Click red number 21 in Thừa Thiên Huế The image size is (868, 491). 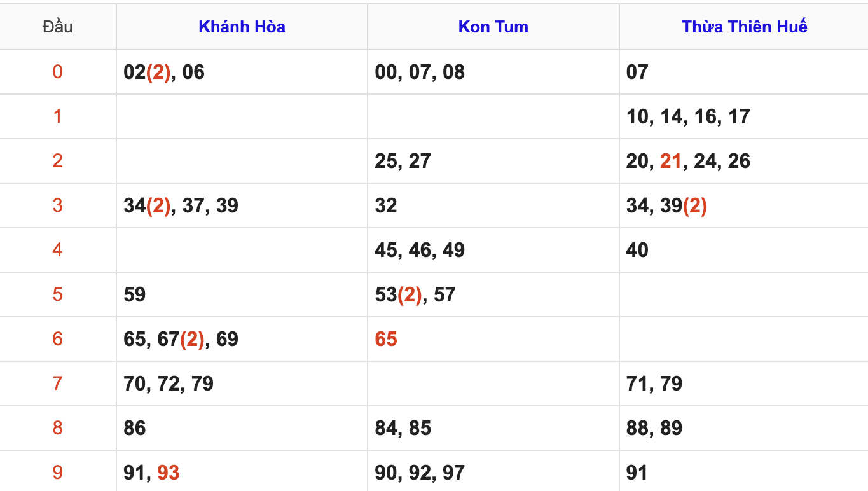(x=670, y=161)
